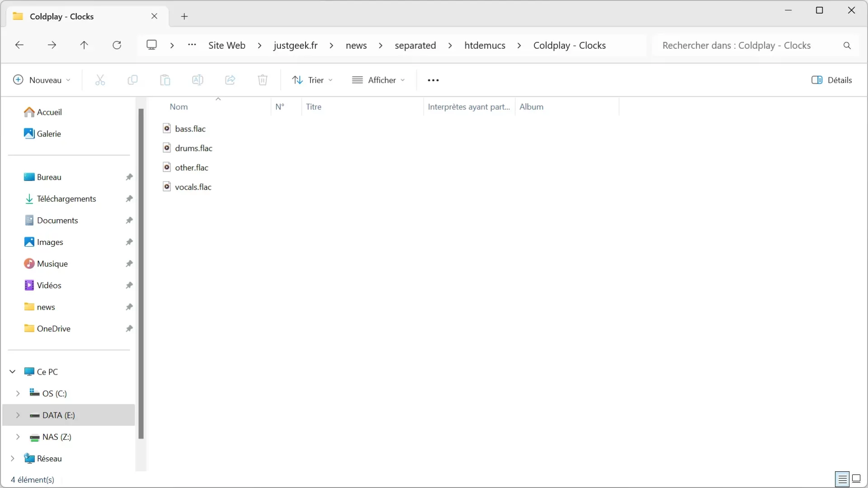Image resolution: width=868 pixels, height=488 pixels.
Task: Open Galerie in the sidebar
Action: pyautogui.click(x=49, y=134)
